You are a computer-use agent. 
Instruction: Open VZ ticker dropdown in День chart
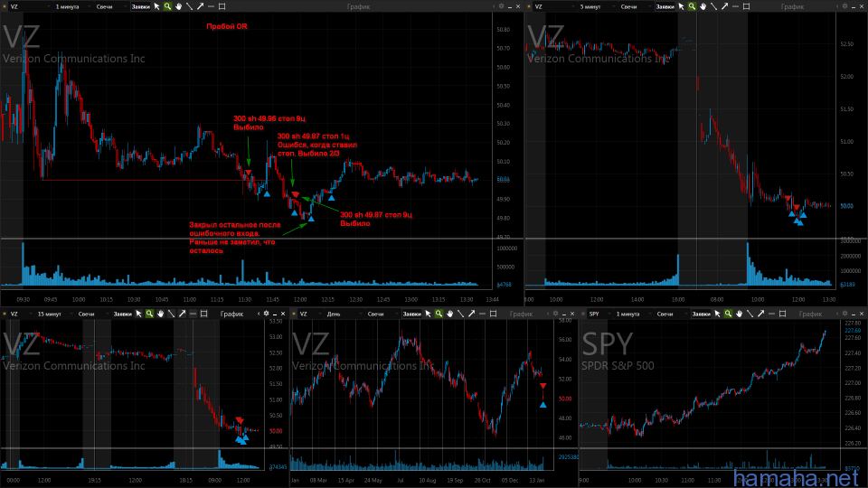click(x=309, y=314)
